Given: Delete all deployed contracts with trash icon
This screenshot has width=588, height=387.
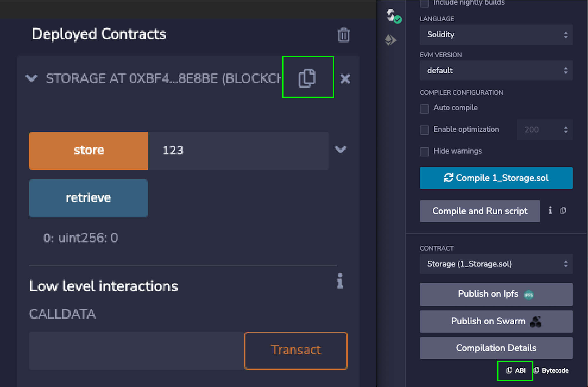Looking at the screenshot, I should click(x=344, y=35).
